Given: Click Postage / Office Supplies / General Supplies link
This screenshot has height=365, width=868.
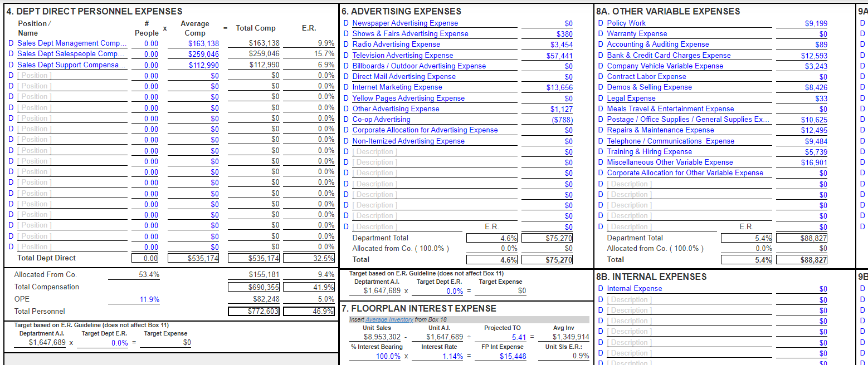Looking at the screenshot, I should (688, 119).
